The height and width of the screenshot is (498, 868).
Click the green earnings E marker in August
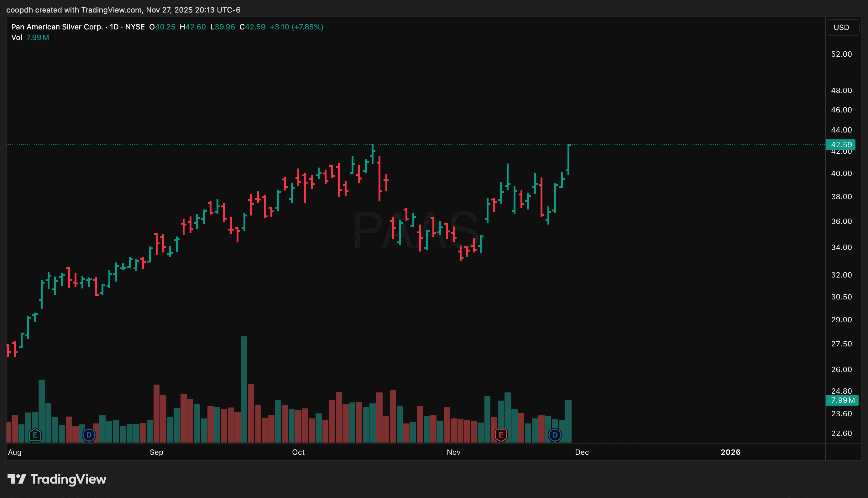[x=35, y=435]
